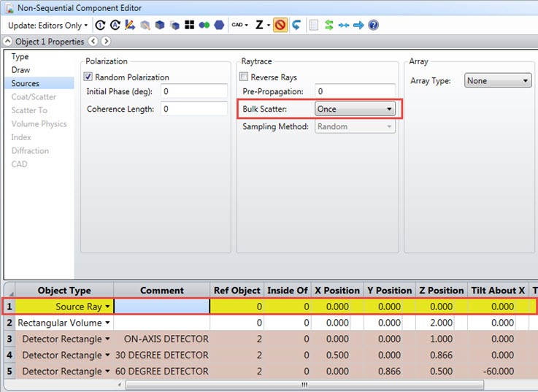Screen dimensions: 538x392
Task: Click the reload object icon with number 1
Action: 100,25
